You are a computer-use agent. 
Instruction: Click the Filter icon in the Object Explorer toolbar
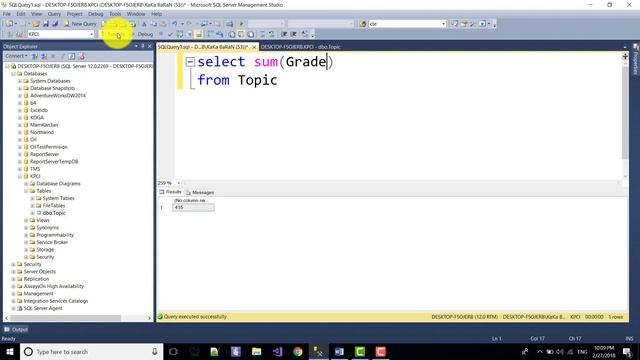click(x=62, y=56)
